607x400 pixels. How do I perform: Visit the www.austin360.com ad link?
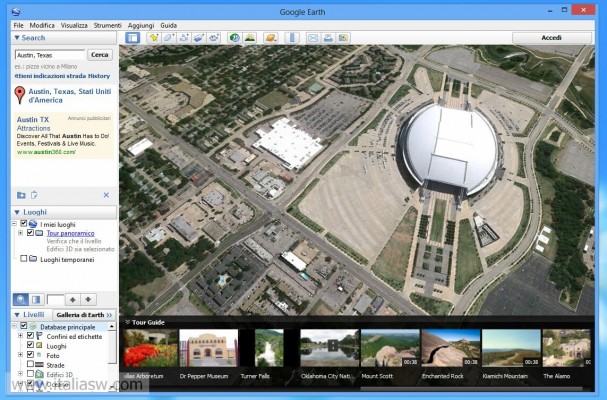(x=46, y=152)
